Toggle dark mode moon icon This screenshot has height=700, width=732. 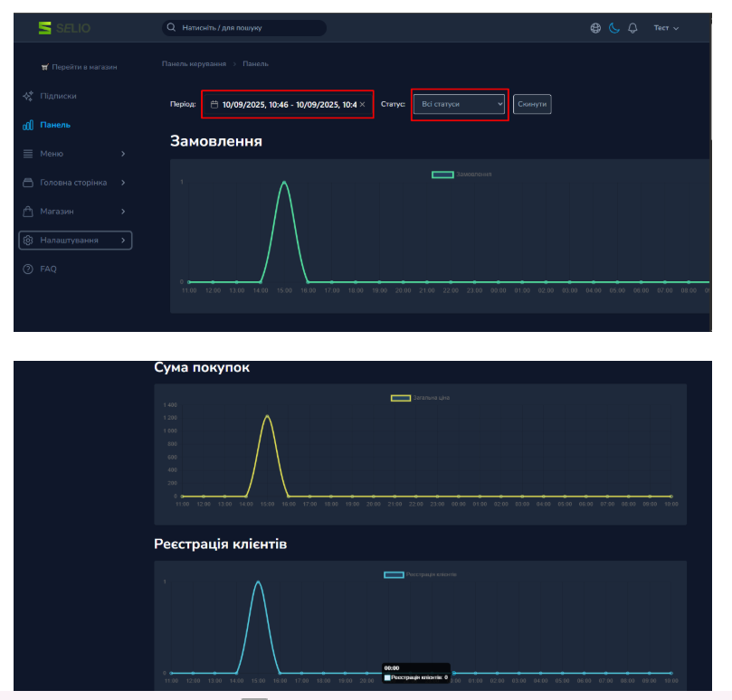pyautogui.click(x=613, y=28)
